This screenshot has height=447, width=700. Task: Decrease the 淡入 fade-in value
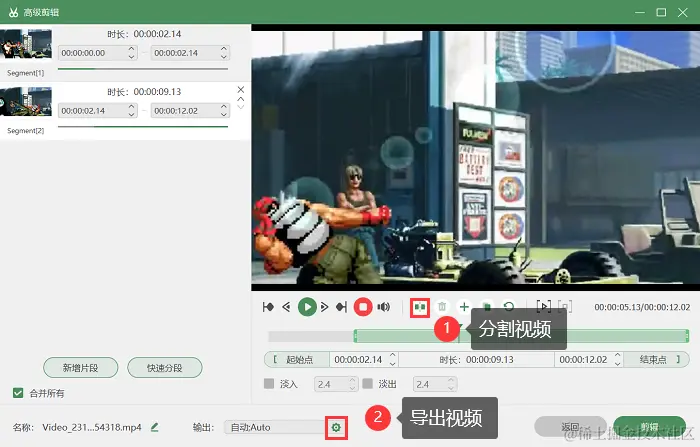352,388
